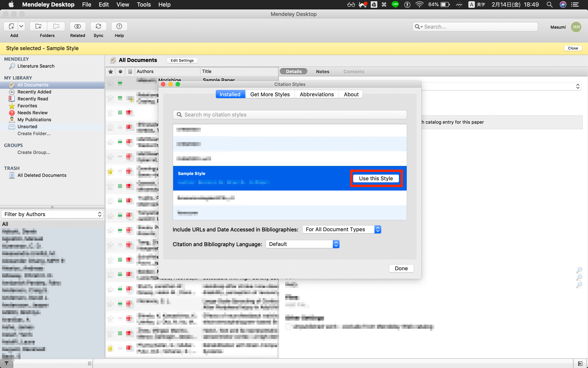Open the View menu
Image resolution: width=588 pixels, height=368 pixels.
[x=123, y=5]
